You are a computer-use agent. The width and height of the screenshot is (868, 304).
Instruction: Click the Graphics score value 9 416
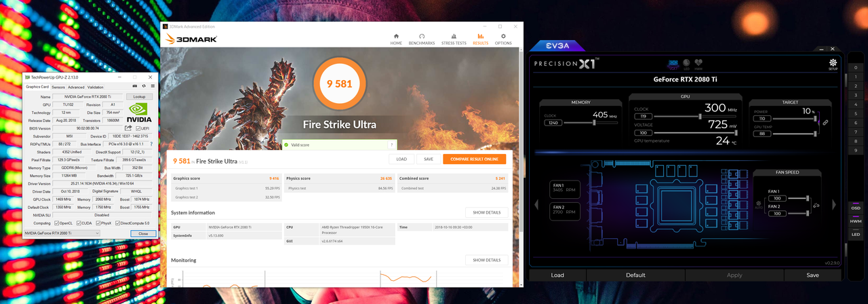click(x=274, y=178)
